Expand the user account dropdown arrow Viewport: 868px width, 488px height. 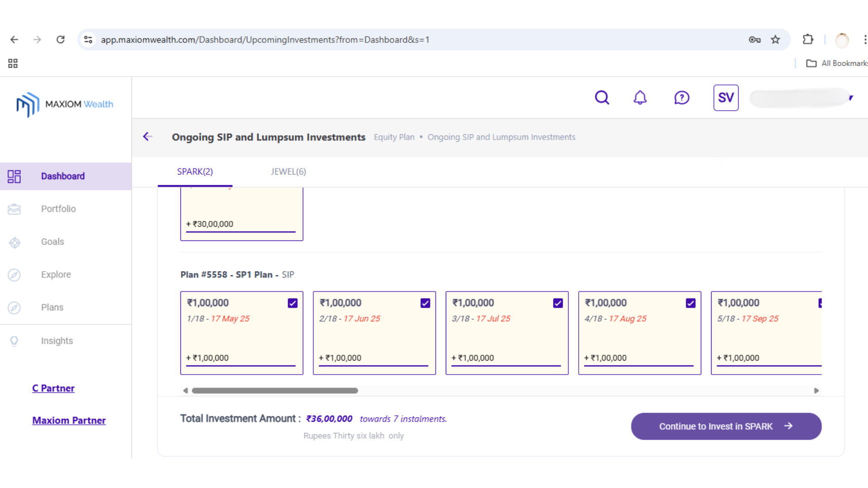(x=851, y=98)
